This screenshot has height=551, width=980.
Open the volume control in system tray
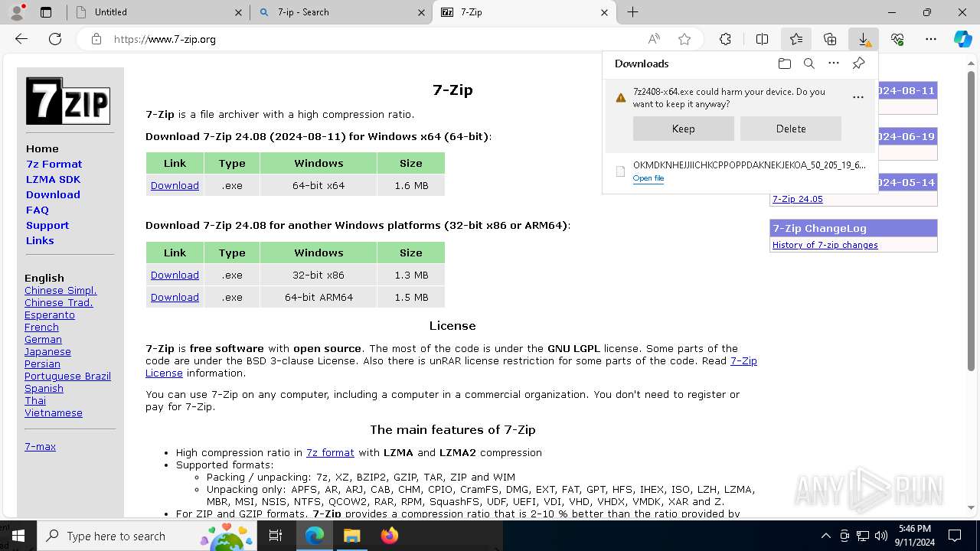click(x=881, y=536)
